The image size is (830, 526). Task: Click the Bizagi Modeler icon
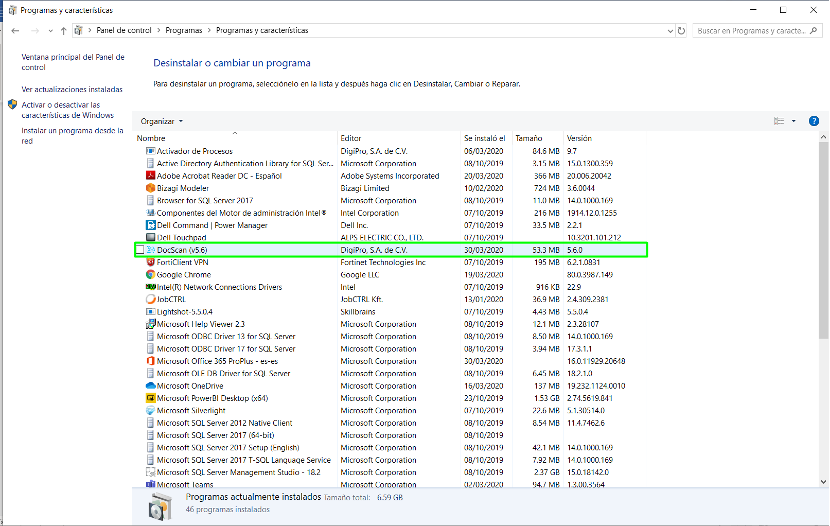coord(150,187)
